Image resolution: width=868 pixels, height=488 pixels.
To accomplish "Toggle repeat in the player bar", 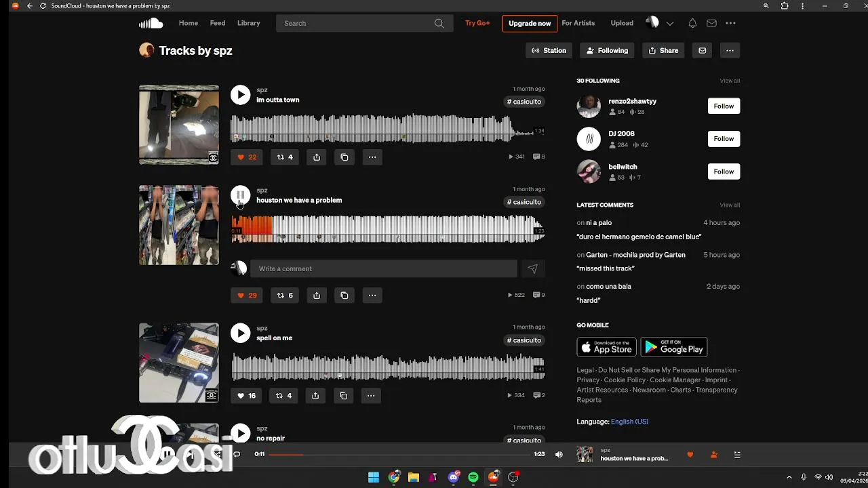I will click(x=236, y=454).
